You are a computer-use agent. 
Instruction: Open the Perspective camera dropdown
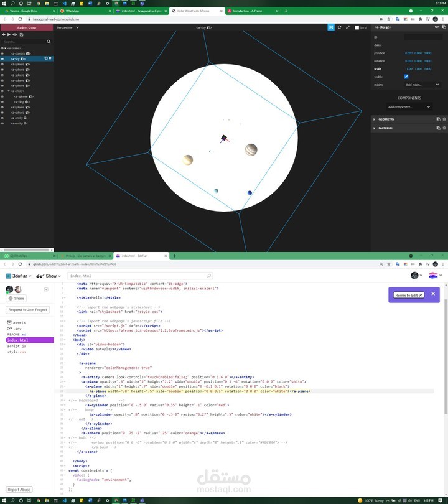[68, 27]
